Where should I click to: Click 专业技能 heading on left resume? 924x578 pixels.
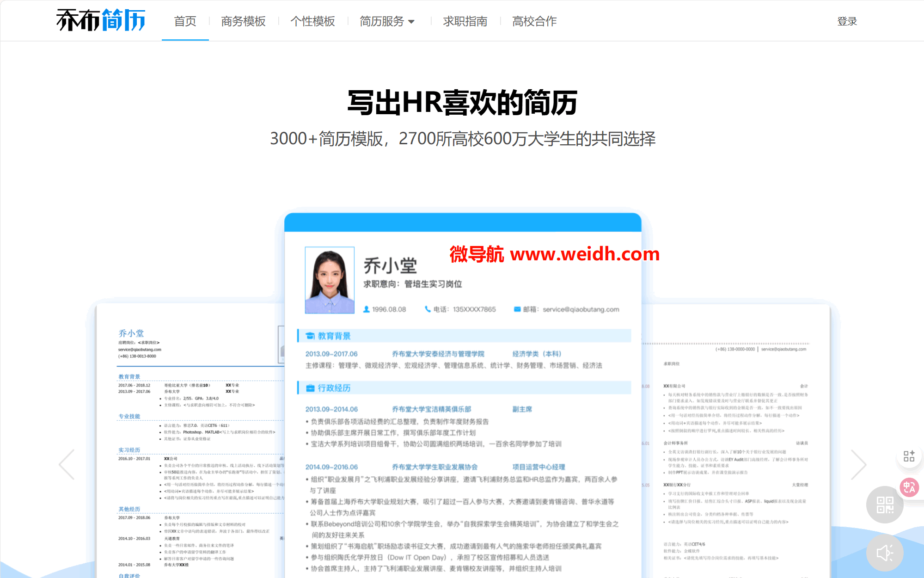click(x=129, y=416)
